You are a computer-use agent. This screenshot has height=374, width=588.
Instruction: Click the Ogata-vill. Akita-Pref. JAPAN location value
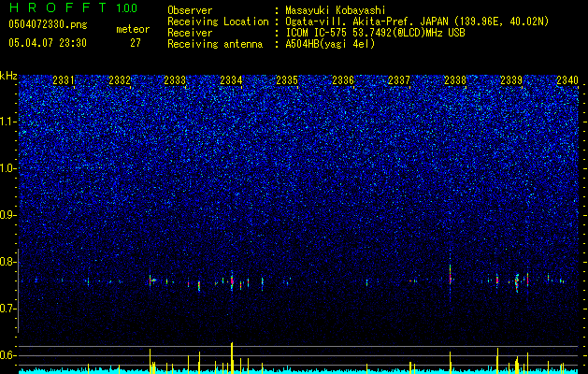(417, 22)
